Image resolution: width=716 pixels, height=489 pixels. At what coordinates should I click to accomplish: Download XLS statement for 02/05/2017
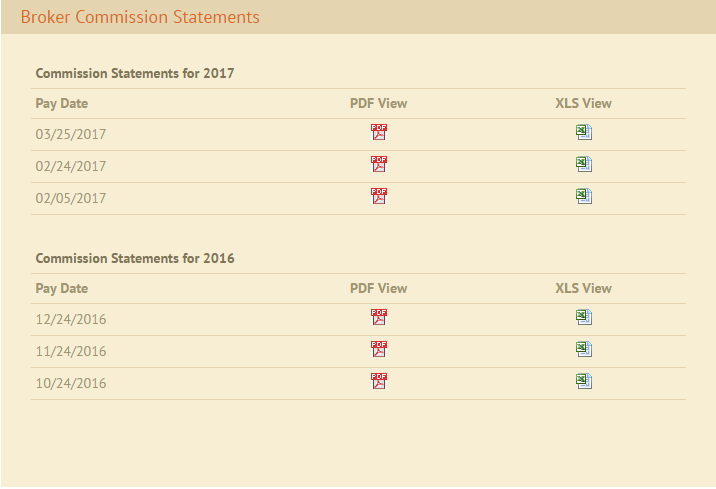584,196
